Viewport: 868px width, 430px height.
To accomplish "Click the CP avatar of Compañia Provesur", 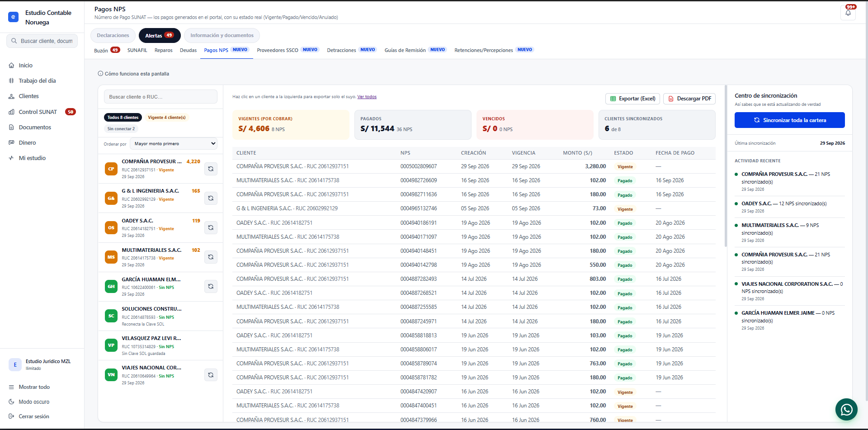I will (111, 169).
